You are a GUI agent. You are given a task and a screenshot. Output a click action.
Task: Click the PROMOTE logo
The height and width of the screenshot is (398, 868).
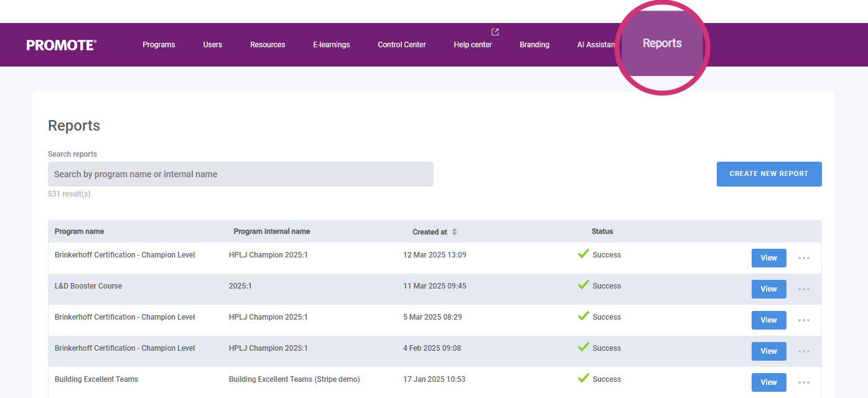(x=62, y=45)
